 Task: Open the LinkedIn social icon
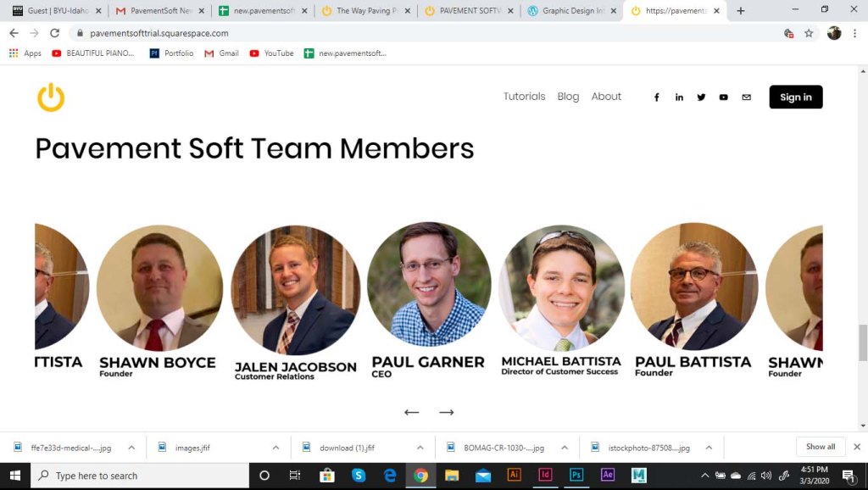[x=679, y=97]
